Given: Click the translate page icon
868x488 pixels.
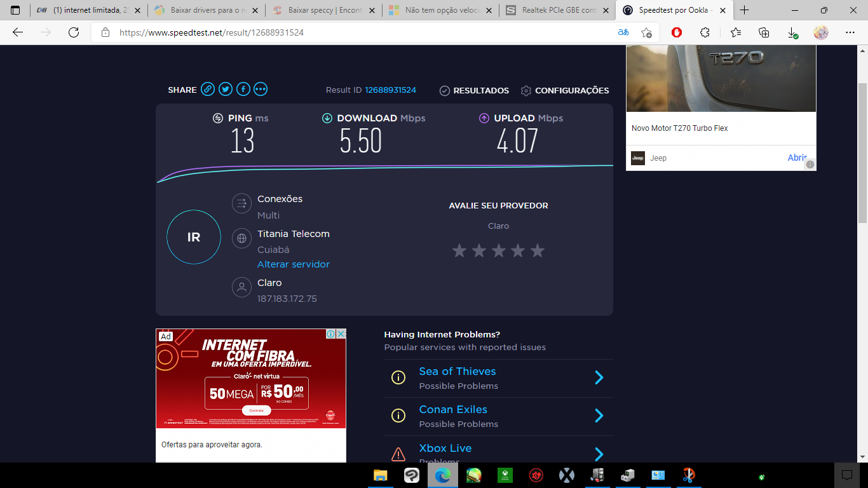Looking at the screenshot, I should [x=623, y=32].
